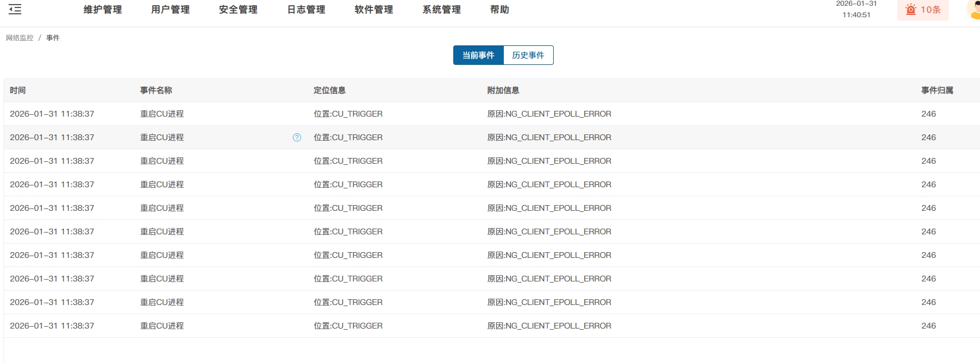Open the 维护管理 menu
Viewport: 980px width, 363px height.
[x=102, y=10]
